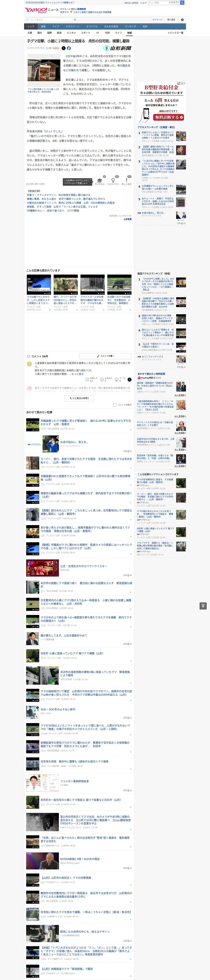Select the 速報 tab
Image resolution: width=210 pixels, height=980 pixels.
coord(43,27)
